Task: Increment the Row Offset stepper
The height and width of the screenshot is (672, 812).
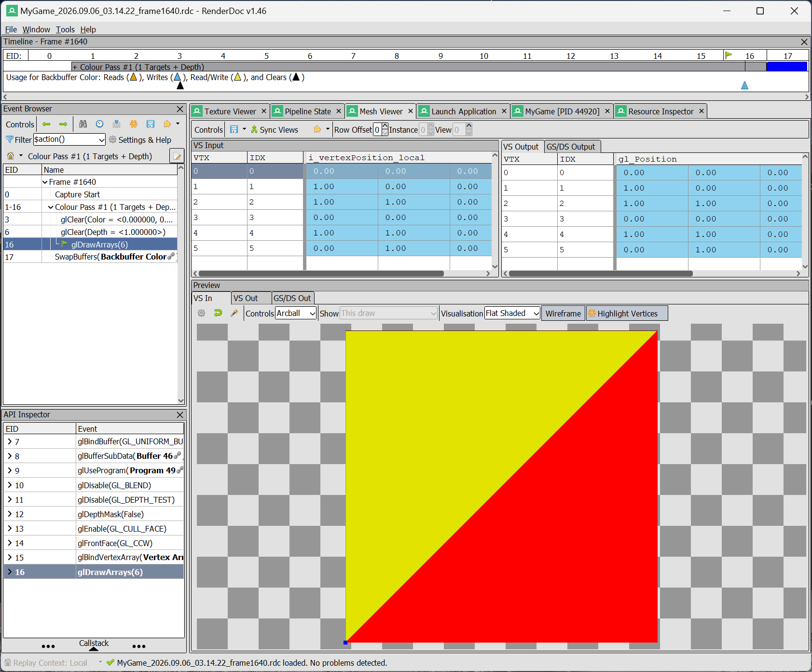Action: coord(385,126)
